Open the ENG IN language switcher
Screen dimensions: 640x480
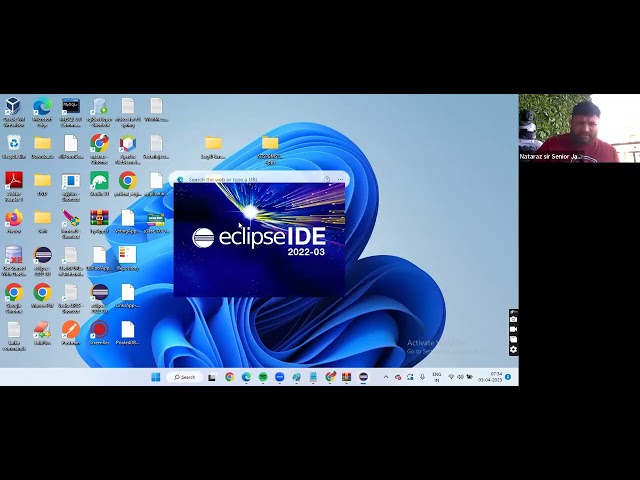point(437,377)
